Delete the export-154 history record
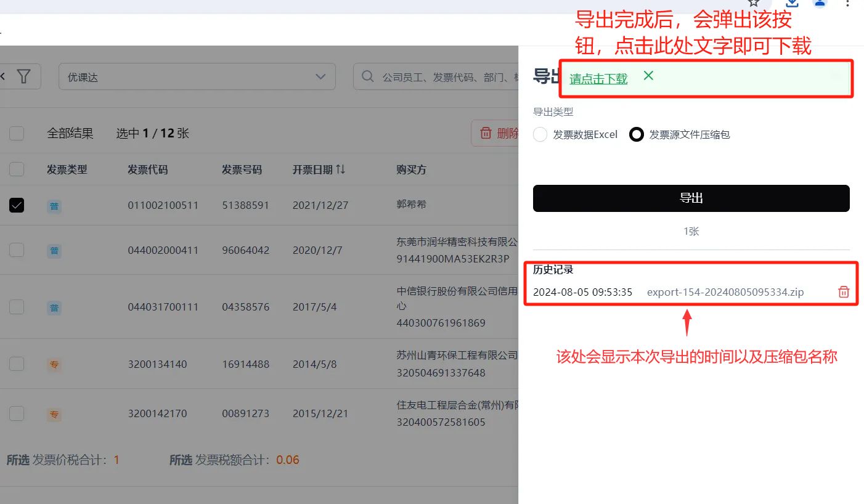The image size is (864, 504). pyautogui.click(x=844, y=292)
